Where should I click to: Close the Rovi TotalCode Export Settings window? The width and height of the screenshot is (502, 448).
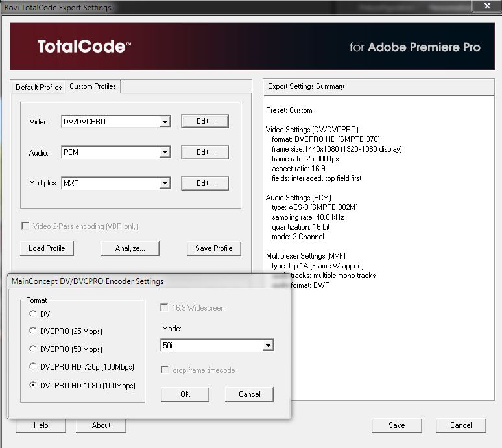click(x=487, y=6)
